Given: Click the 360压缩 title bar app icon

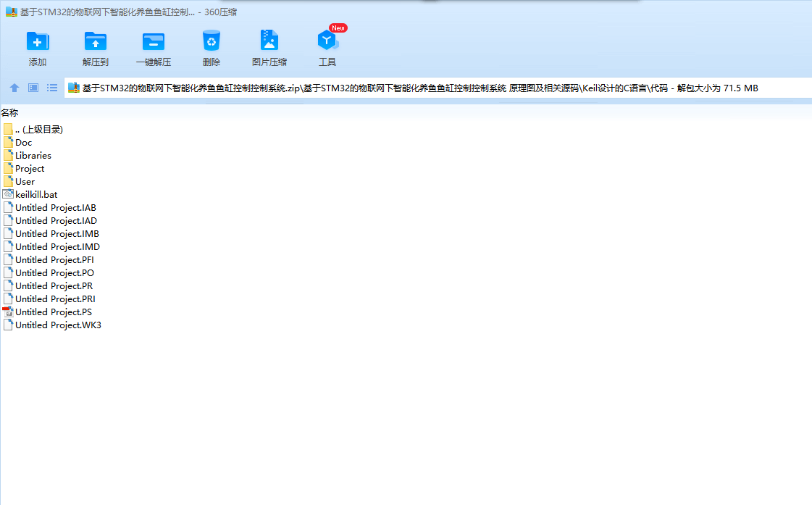Looking at the screenshot, I should click(x=12, y=12).
